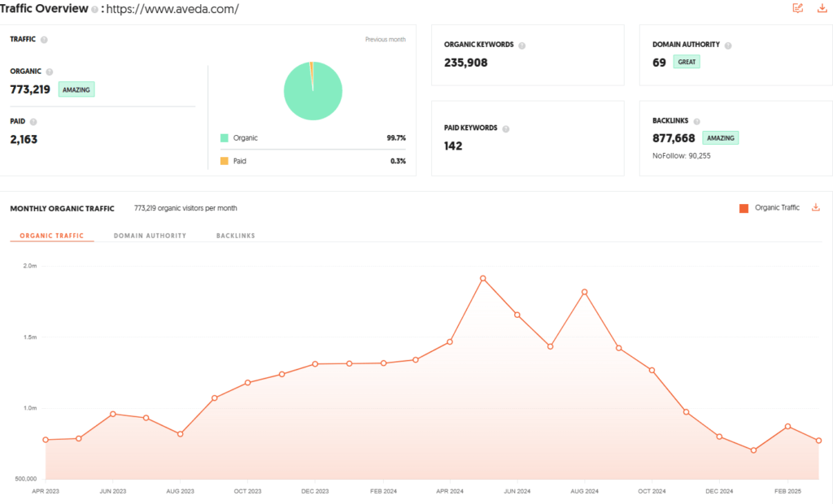The image size is (833, 504).
Task: Click the AUG 2024 data point
Action: pyautogui.click(x=584, y=292)
